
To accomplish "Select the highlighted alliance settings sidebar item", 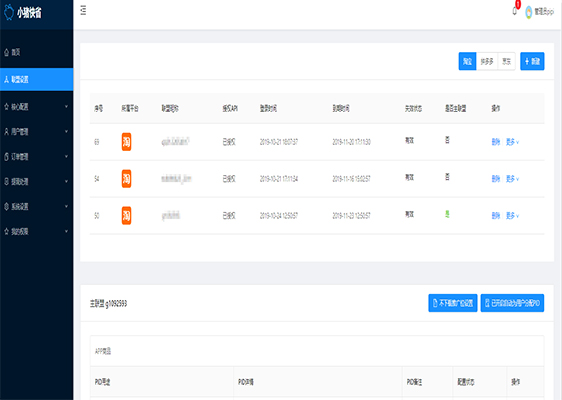I will coord(37,80).
